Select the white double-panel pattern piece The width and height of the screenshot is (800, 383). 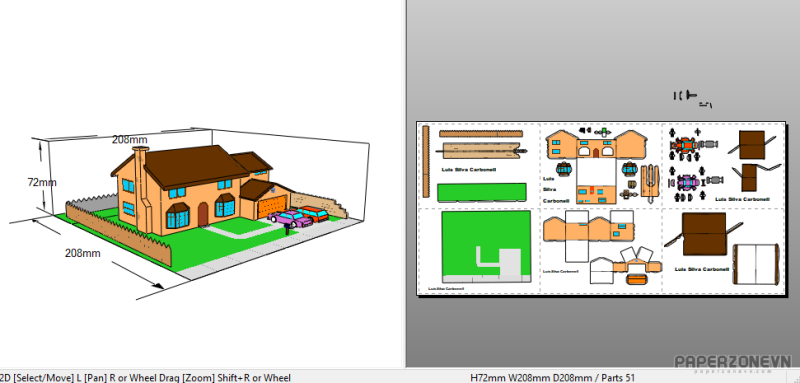point(755,265)
